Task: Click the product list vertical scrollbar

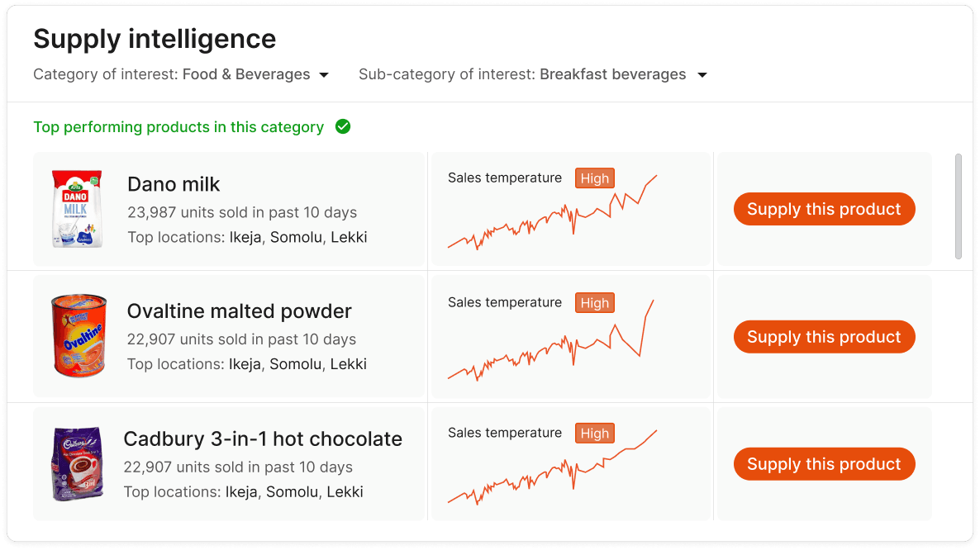Action: [959, 206]
